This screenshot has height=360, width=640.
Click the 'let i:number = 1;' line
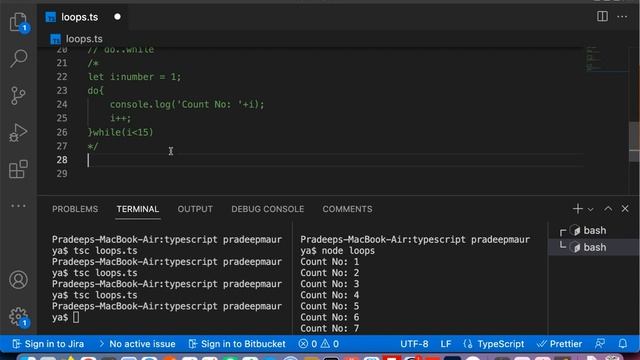134,77
